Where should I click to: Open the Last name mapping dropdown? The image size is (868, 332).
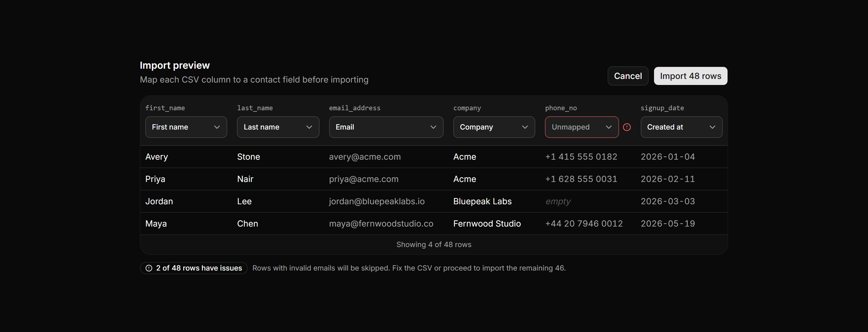tap(278, 127)
